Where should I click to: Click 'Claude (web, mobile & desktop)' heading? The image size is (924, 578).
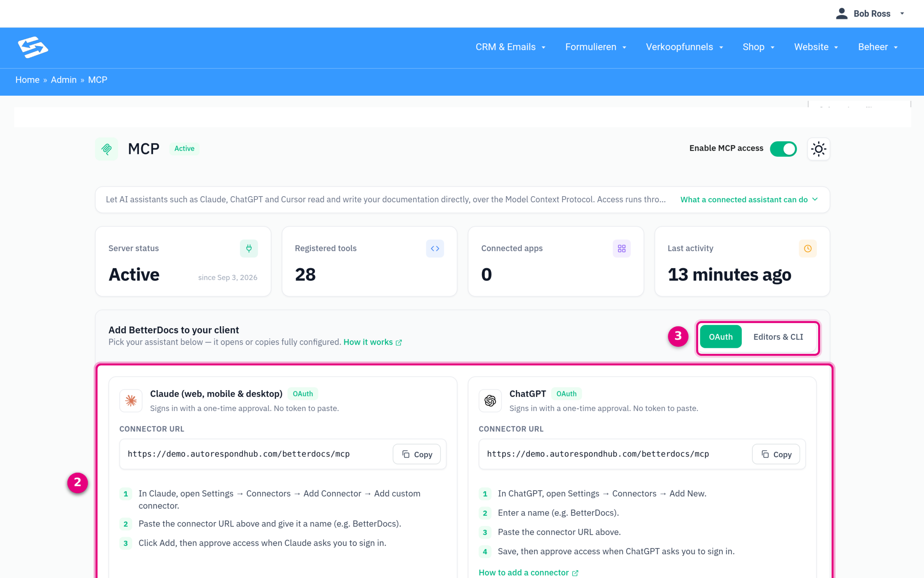pyautogui.click(x=216, y=394)
